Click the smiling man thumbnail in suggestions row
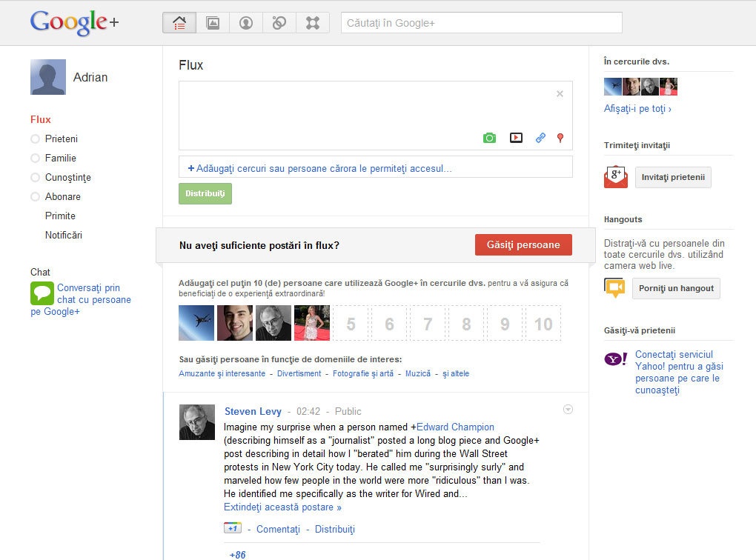Viewport: 756px width, 560px height. 235,323
